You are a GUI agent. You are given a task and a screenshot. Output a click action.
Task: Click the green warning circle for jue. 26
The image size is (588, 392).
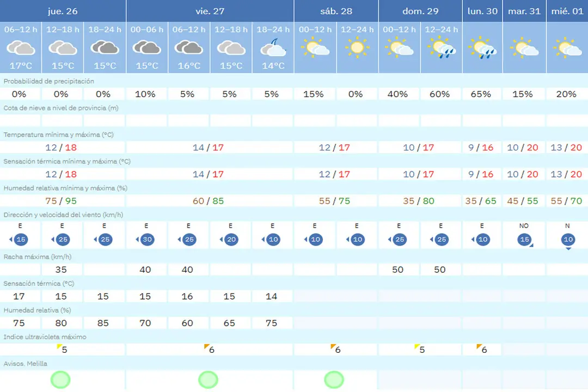(60, 379)
